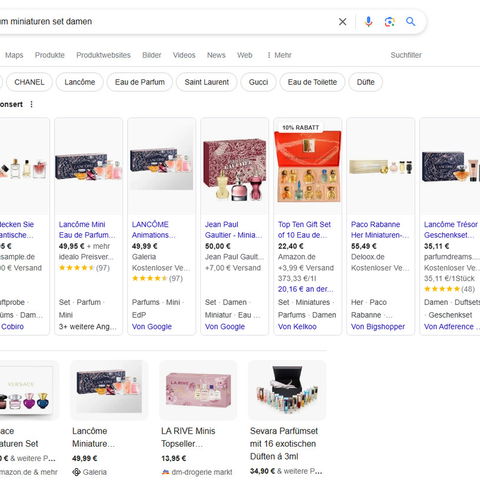Viewport: 480px width, 480px height.
Task: Click the Paco Rabanne Her Miniaturen link
Action: pos(380,230)
